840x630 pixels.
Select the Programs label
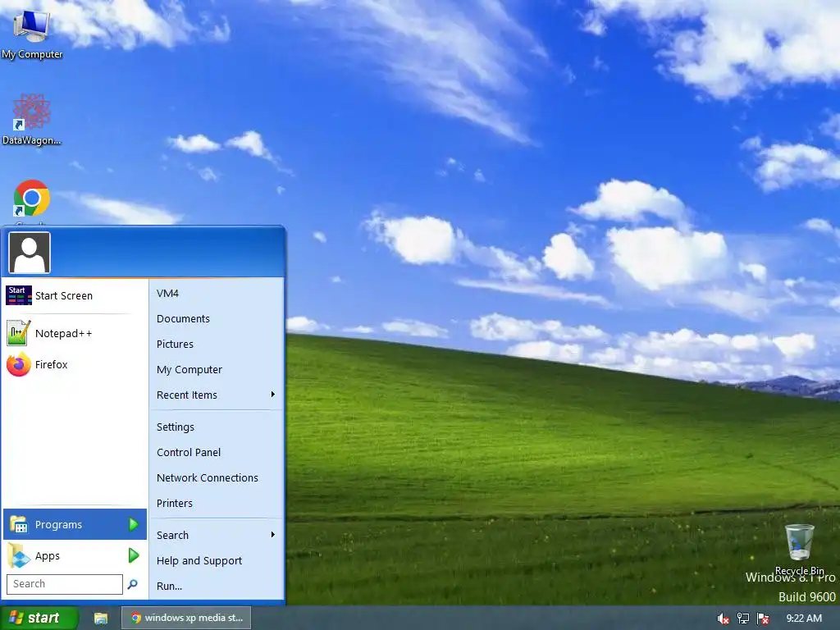(58, 524)
